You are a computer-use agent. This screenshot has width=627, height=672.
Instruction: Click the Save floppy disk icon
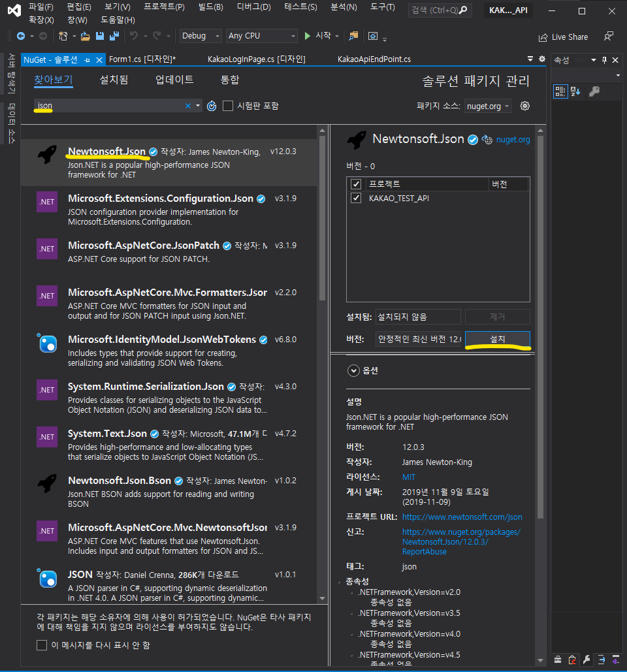point(100,37)
